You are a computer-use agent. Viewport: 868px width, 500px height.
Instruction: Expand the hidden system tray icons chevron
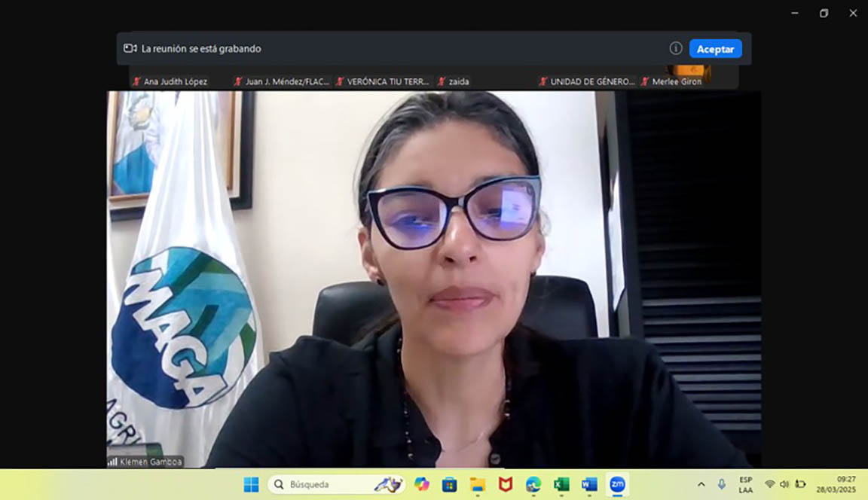coord(701,484)
